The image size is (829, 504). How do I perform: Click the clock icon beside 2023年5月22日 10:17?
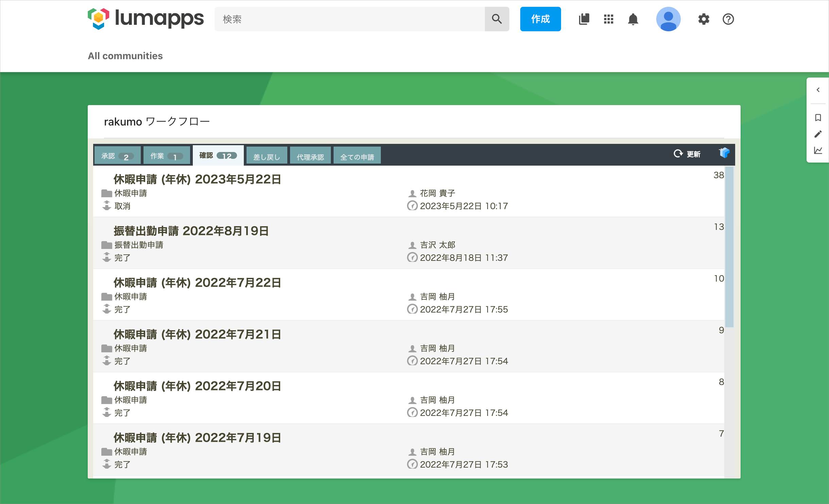412,206
